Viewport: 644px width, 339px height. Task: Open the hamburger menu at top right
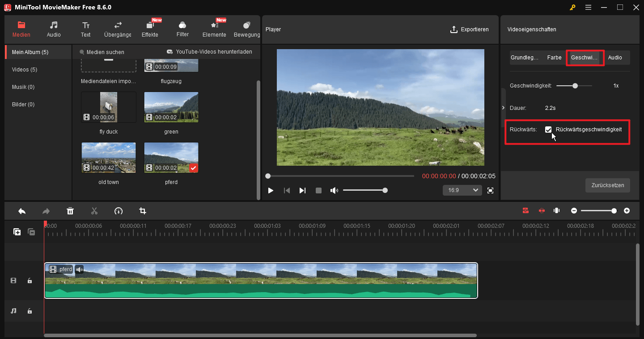(x=588, y=7)
